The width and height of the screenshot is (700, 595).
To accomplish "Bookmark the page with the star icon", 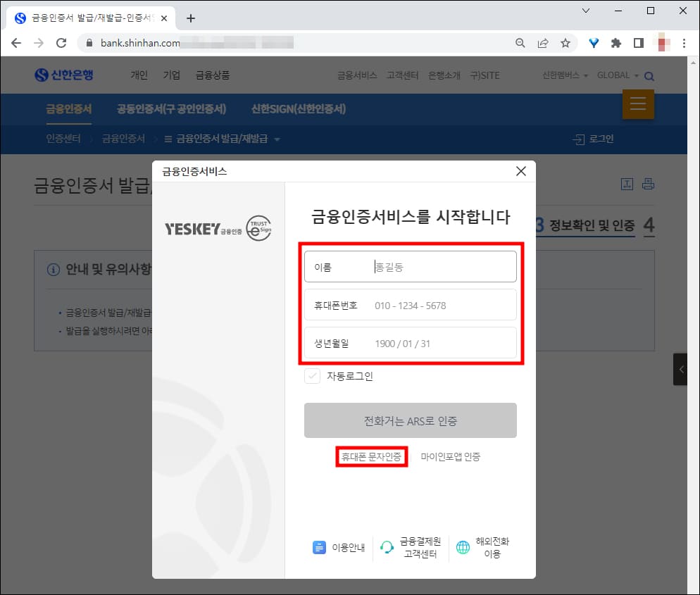I will [x=567, y=42].
